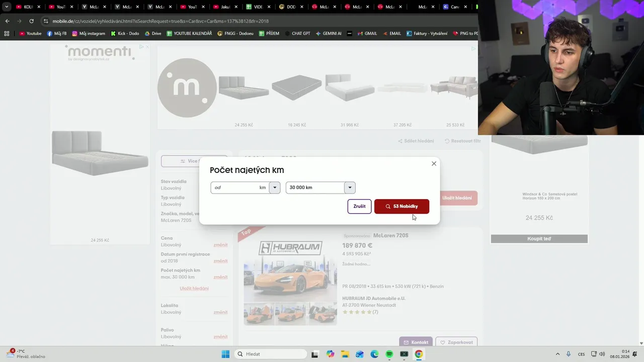Open the Drive bookmark
The height and width of the screenshot is (362, 644).
pyautogui.click(x=153, y=33)
